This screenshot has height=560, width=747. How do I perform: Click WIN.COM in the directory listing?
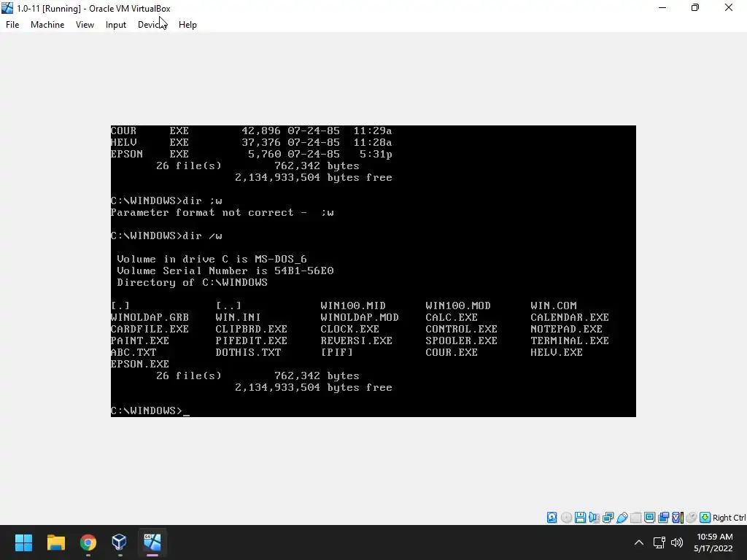pos(554,306)
